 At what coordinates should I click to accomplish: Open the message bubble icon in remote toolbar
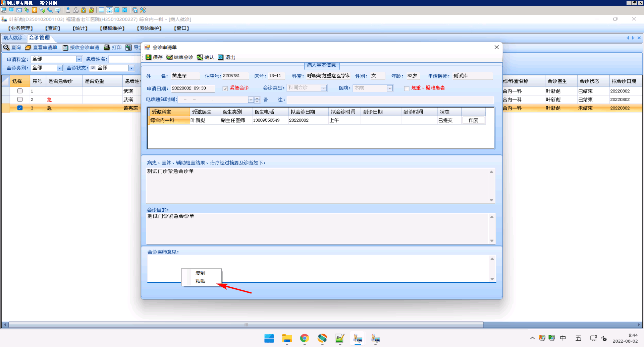pos(58,10)
